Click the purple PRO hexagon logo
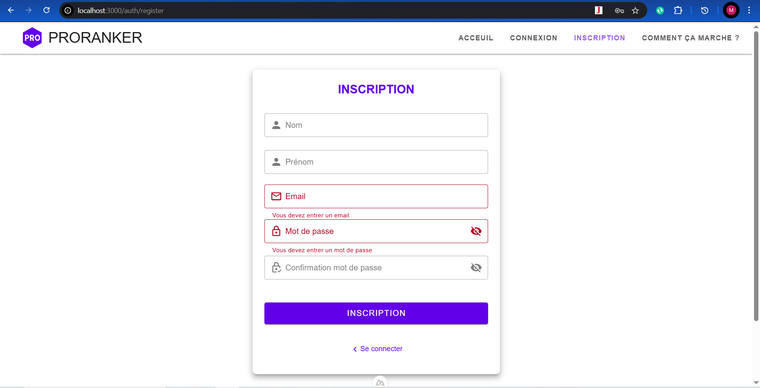Screen dimensions: 760x388 point(32,38)
